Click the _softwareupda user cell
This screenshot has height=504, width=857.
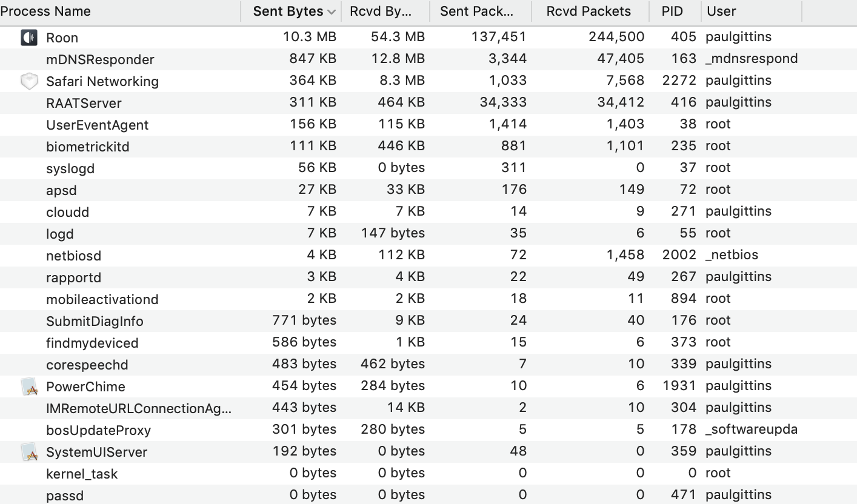tap(752, 429)
